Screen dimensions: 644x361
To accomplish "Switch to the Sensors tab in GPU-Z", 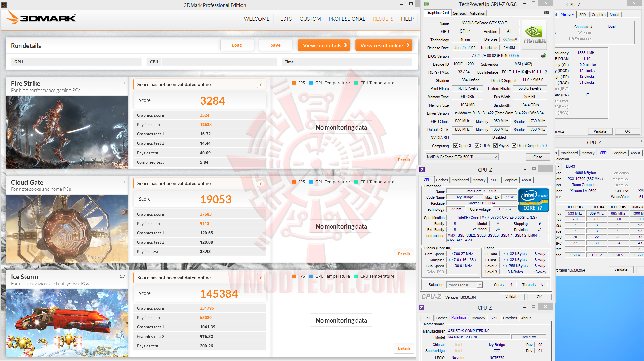I will pos(459,13).
